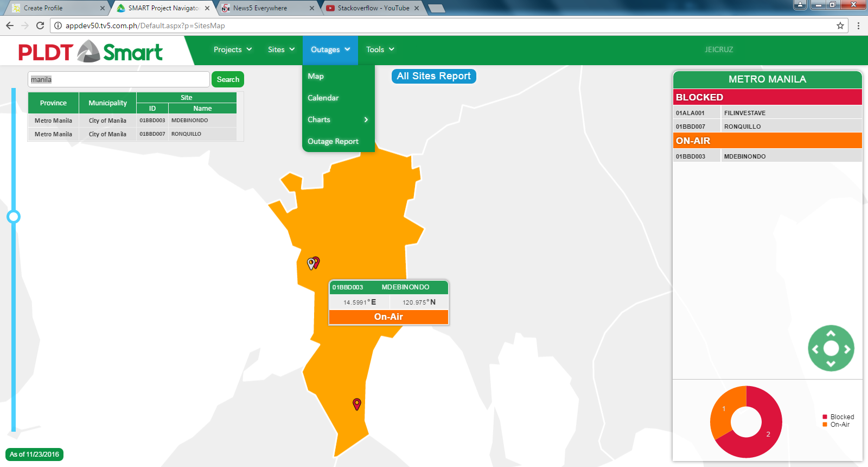Image resolution: width=868 pixels, height=467 pixels.
Task: Click the PLDT Smart logo
Action: coord(91,52)
